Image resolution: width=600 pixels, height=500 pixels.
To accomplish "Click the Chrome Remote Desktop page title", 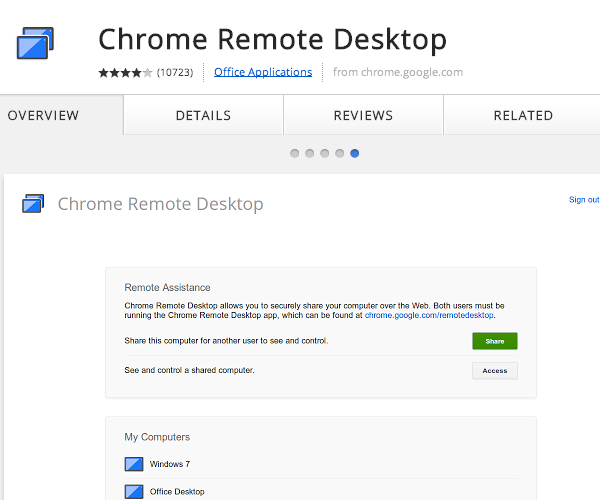I will point(272,40).
